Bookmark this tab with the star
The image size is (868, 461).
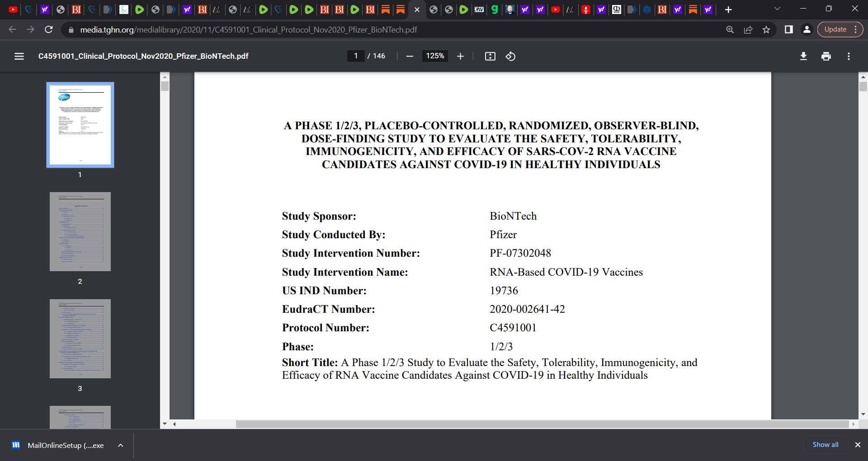(766, 29)
